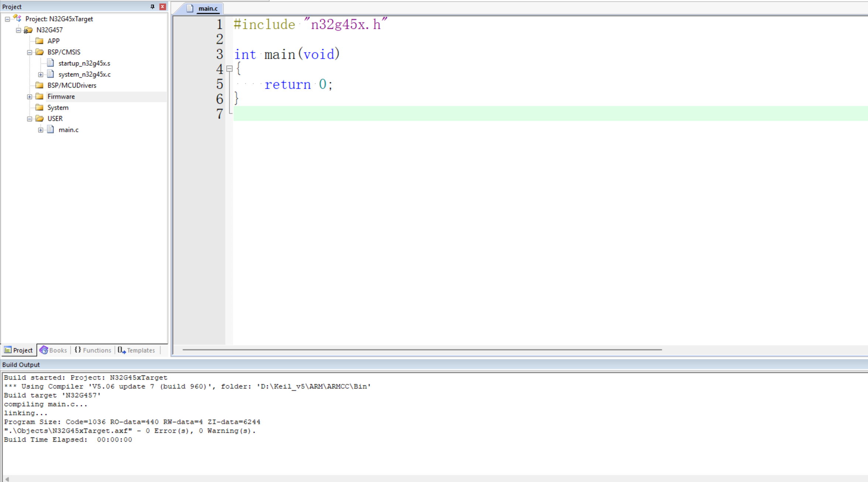The width and height of the screenshot is (868, 482).
Task: Expand the Firmware folder
Action: click(x=30, y=97)
